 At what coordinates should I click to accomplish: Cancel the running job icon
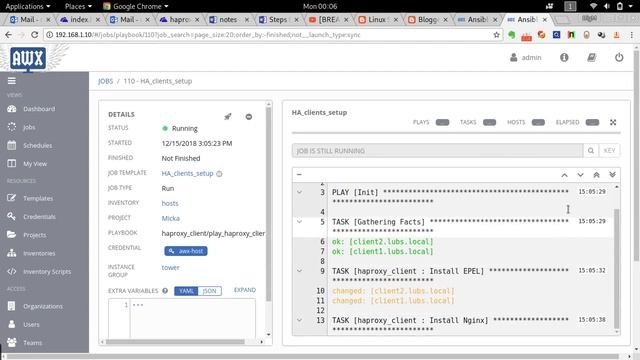249,117
